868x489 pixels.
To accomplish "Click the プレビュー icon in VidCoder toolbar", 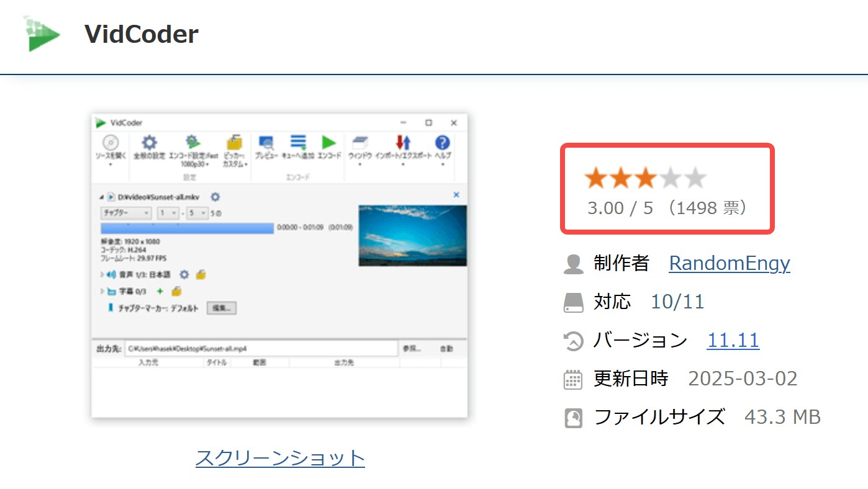I will [x=266, y=143].
